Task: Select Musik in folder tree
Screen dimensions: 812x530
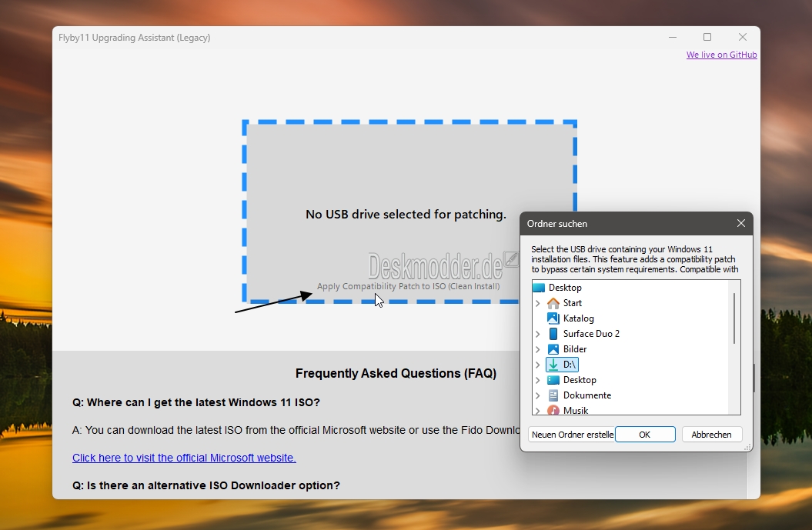Action: tap(576, 411)
